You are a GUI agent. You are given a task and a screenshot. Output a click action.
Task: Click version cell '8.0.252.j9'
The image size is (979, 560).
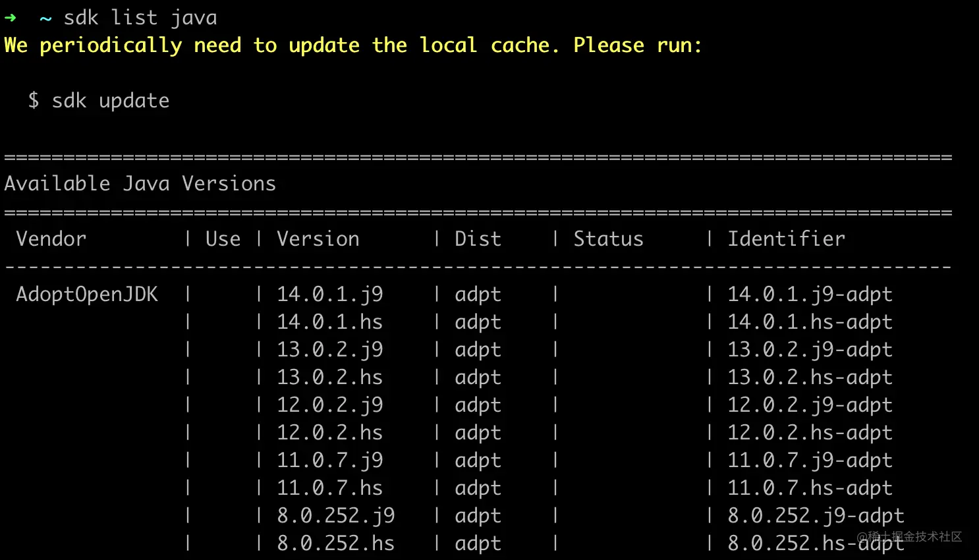tap(336, 515)
